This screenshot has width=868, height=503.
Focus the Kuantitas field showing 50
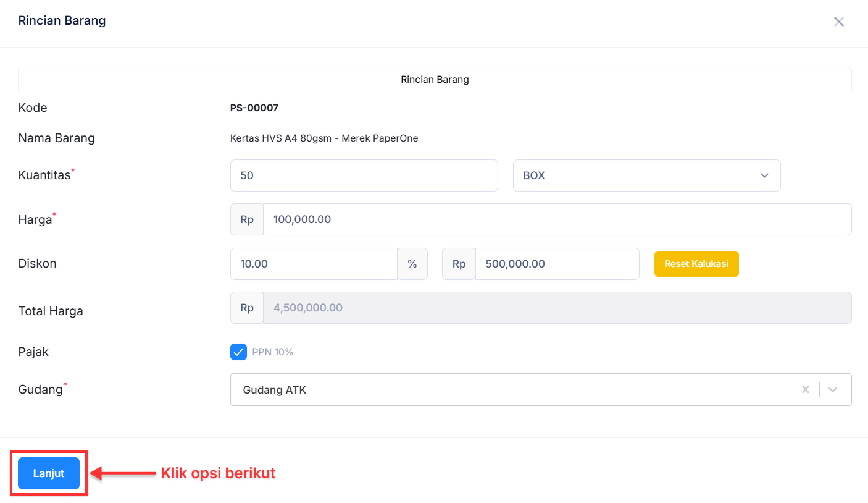pyautogui.click(x=364, y=175)
